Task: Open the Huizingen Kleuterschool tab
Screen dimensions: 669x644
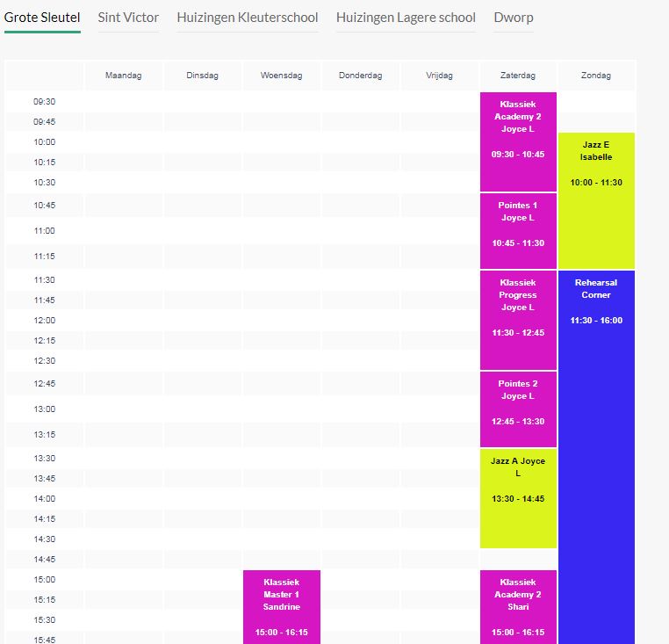Action: pyautogui.click(x=247, y=18)
